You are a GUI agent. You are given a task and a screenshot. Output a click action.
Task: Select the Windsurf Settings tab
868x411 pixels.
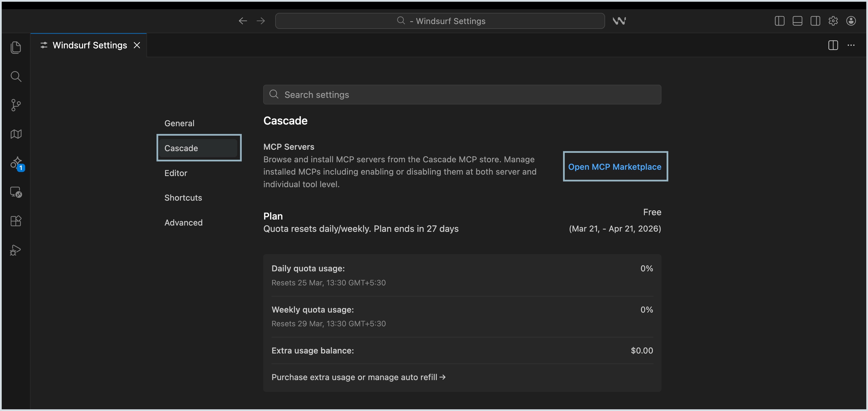pos(88,45)
